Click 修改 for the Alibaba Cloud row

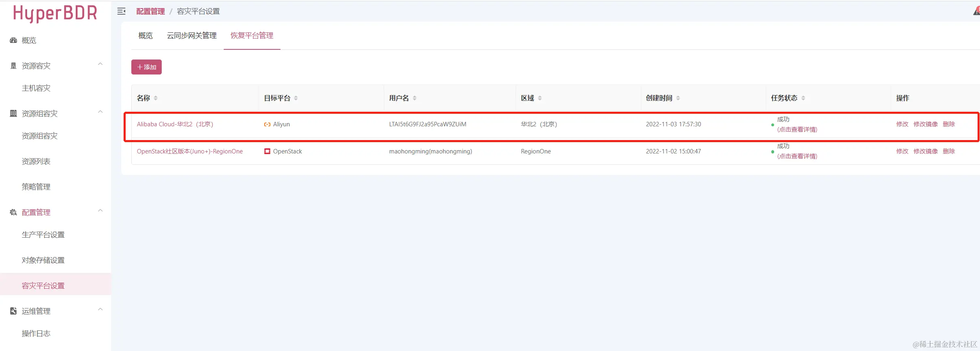pyautogui.click(x=902, y=124)
